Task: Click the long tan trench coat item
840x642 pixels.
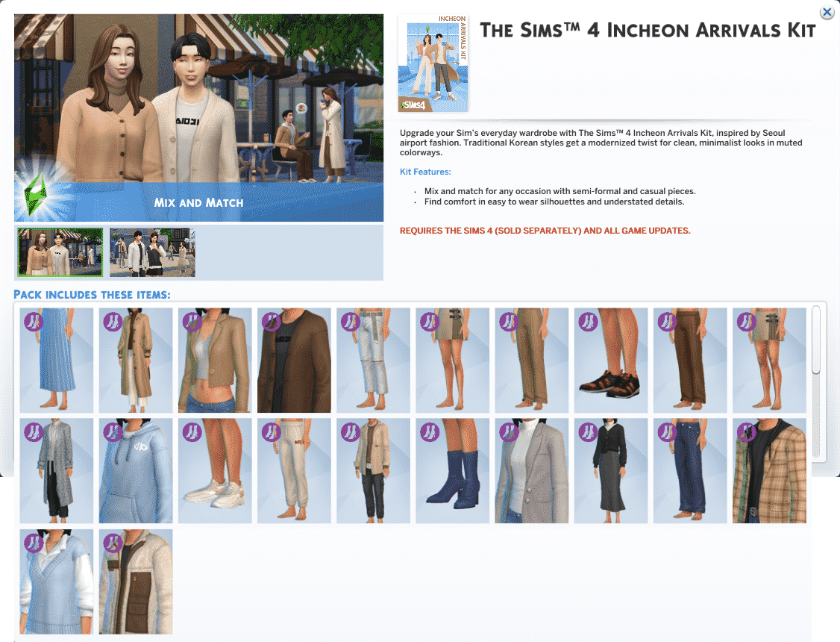Action: pyautogui.click(x=136, y=360)
